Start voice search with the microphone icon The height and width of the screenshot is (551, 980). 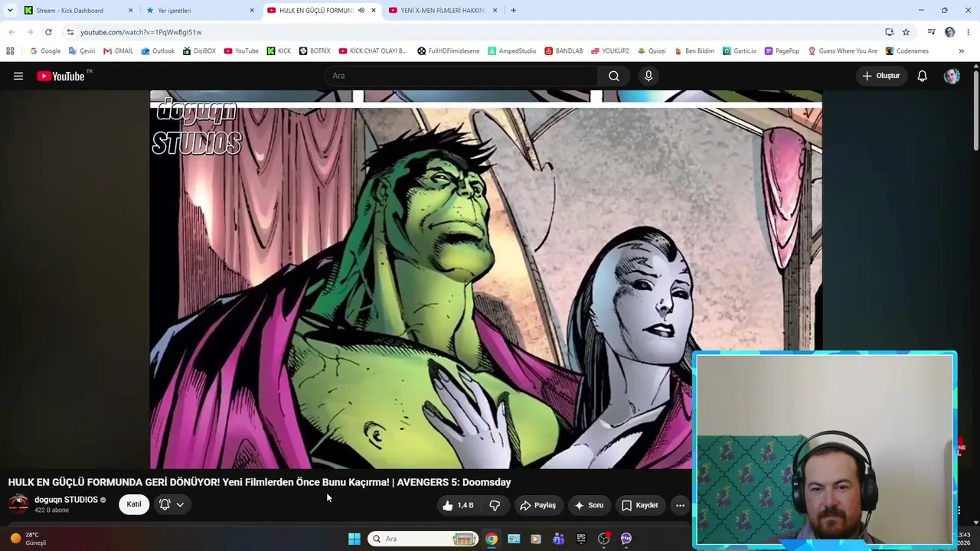pyautogui.click(x=648, y=76)
